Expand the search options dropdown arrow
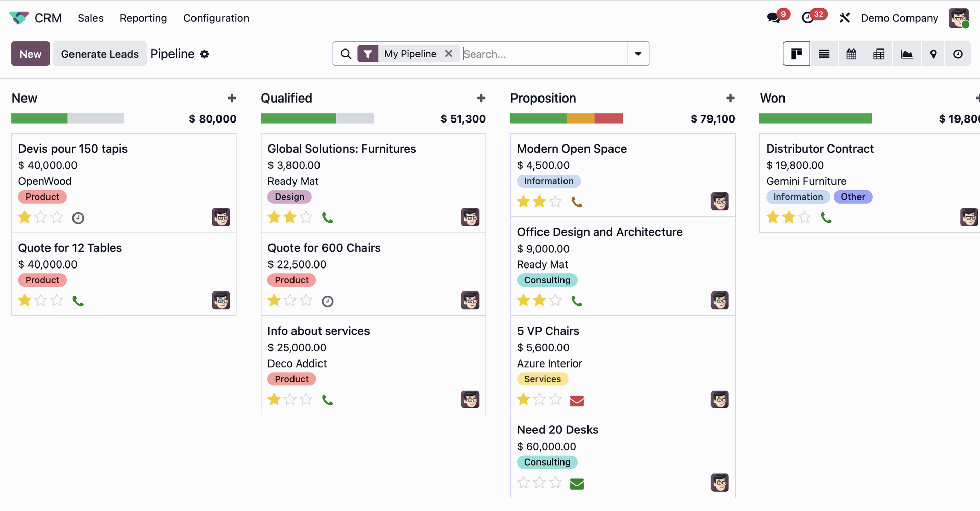980x511 pixels. (x=638, y=54)
